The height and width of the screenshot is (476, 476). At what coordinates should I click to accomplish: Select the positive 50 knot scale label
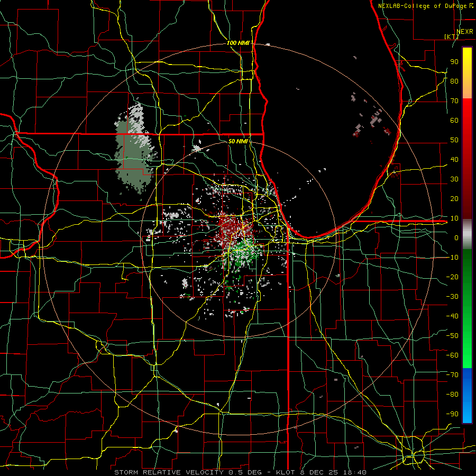pos(454,140)
